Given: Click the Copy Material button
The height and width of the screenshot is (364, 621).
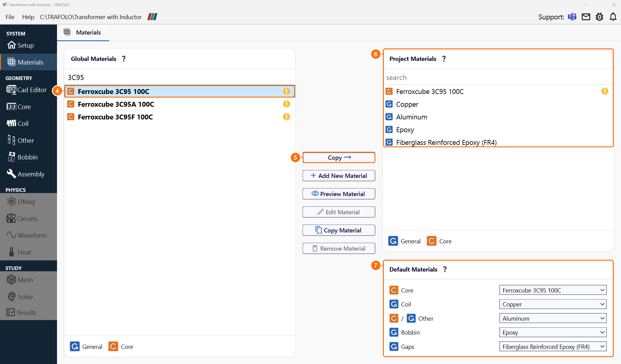Looking at the screenshot, I should [339, 230].
